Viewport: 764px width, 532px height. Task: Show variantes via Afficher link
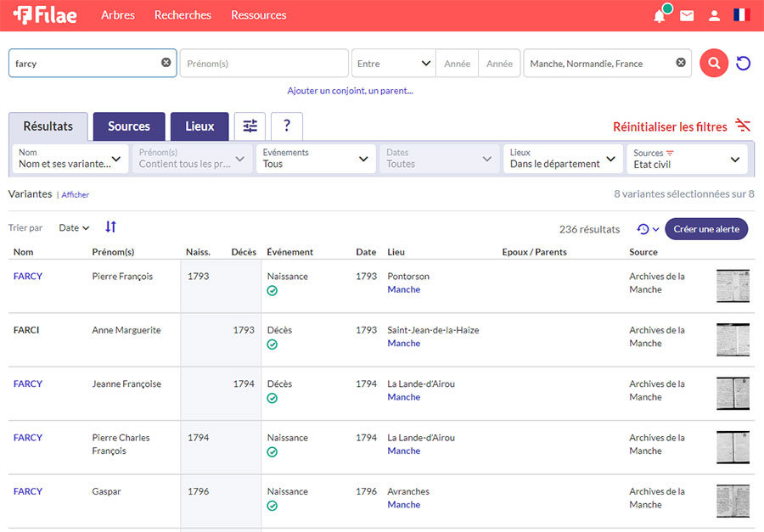(x=76, y=195)
